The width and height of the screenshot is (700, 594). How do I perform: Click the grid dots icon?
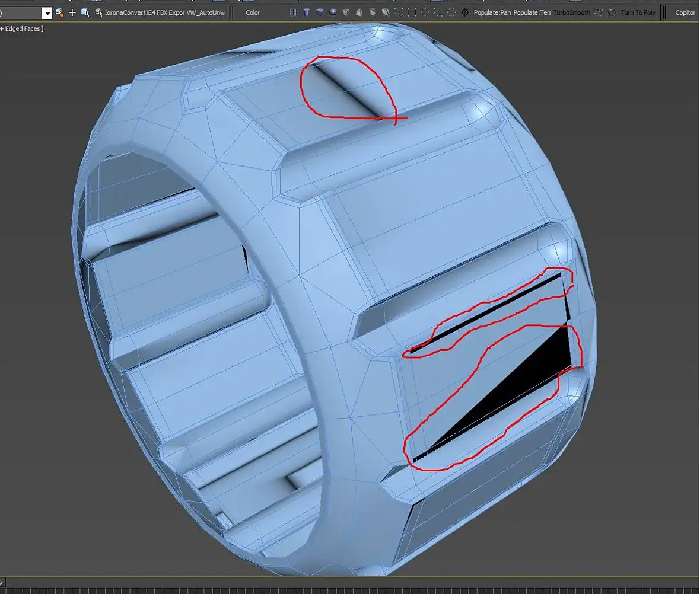click(x=293, y=12)
